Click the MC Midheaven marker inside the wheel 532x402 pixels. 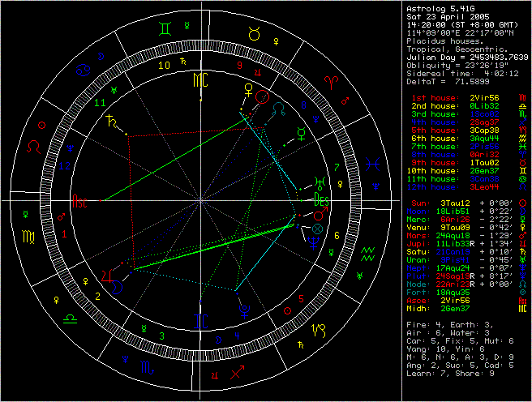point(199,79)
